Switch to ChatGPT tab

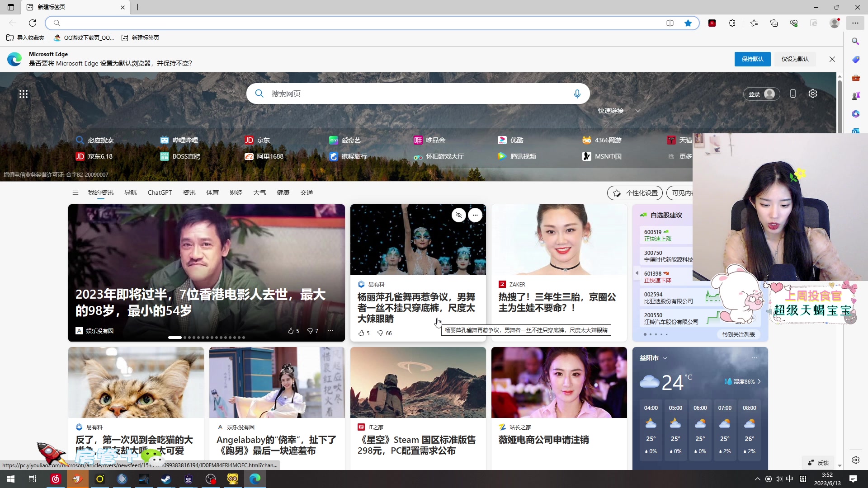click(160, 192)
